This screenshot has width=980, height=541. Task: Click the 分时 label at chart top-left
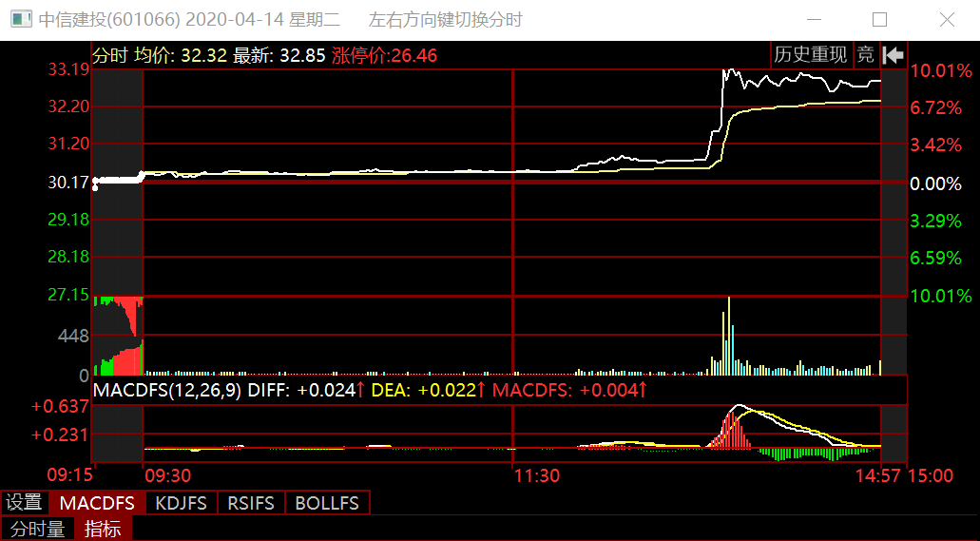pyautogui.click(x=109, y=55)
